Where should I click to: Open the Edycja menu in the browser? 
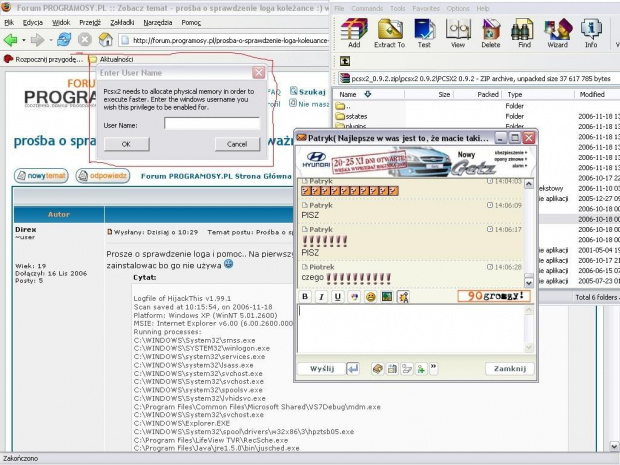33,23
